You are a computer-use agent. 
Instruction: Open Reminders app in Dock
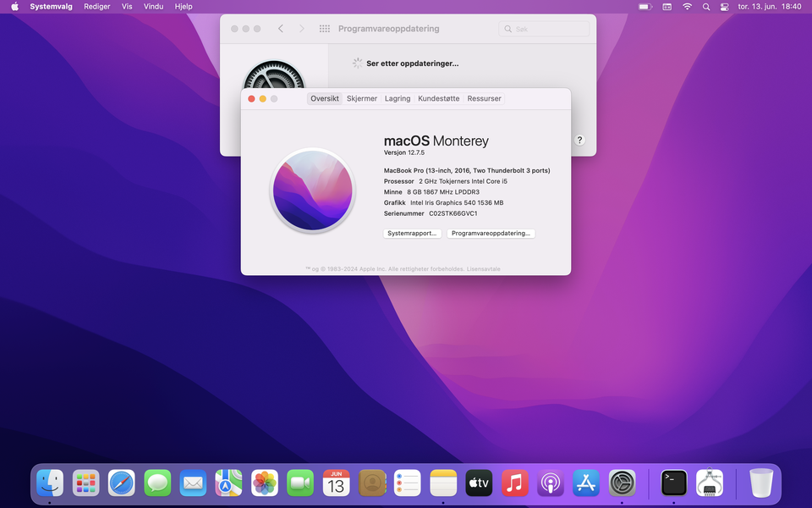click(x=408, y=483)
